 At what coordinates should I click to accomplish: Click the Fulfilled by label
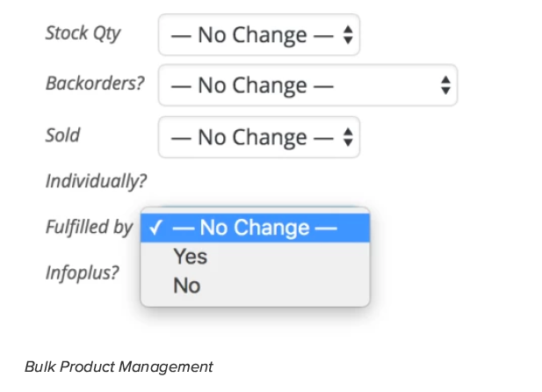coord(90,228)
